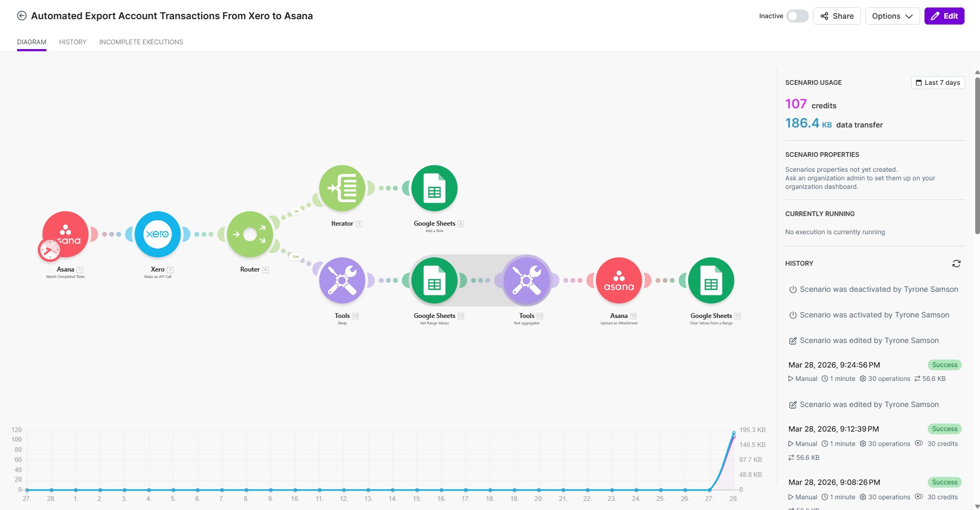
Task: Open the Xero Make an API Call module
Action: click(158, 234)
